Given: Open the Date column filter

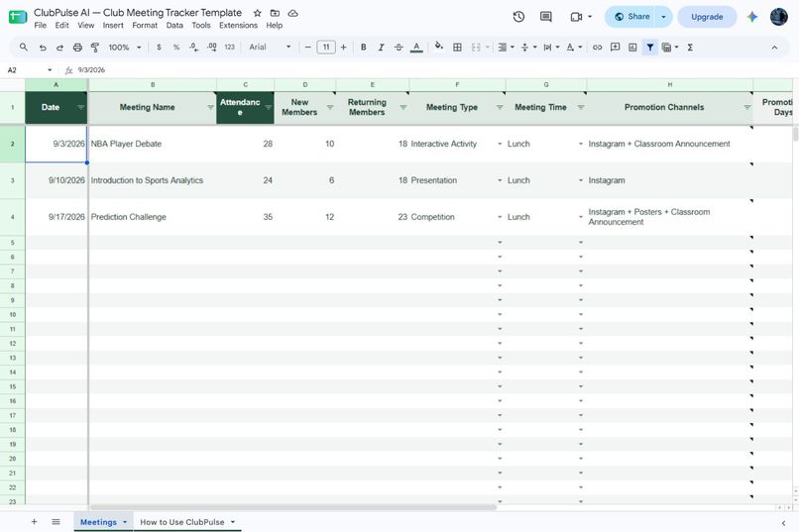Looking at the screenshot, I should [x=80, y=107].
